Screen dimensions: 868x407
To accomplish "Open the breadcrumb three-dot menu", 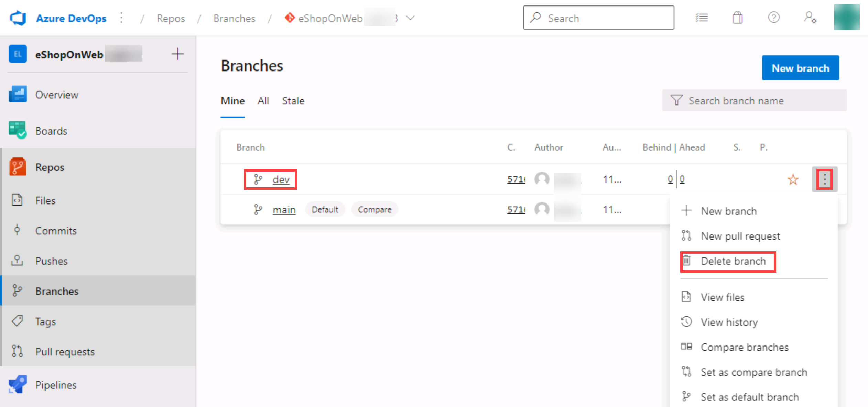I will (x=121, y=18).
